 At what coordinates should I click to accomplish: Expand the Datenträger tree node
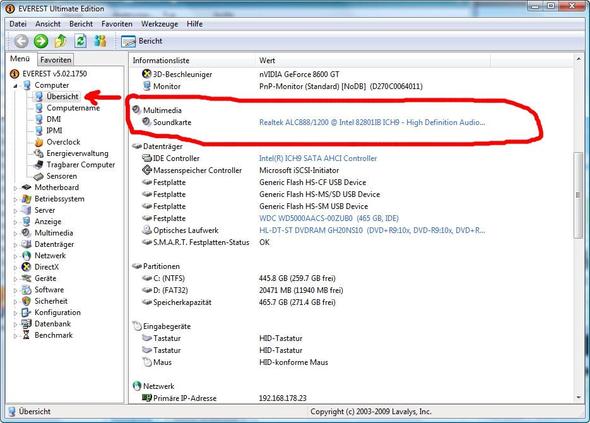pyautogui.click(x=15, y=245)
